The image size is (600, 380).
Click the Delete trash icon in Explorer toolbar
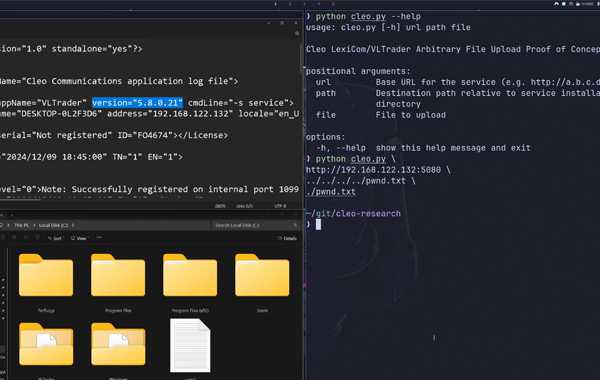click(x=38, y=238)
